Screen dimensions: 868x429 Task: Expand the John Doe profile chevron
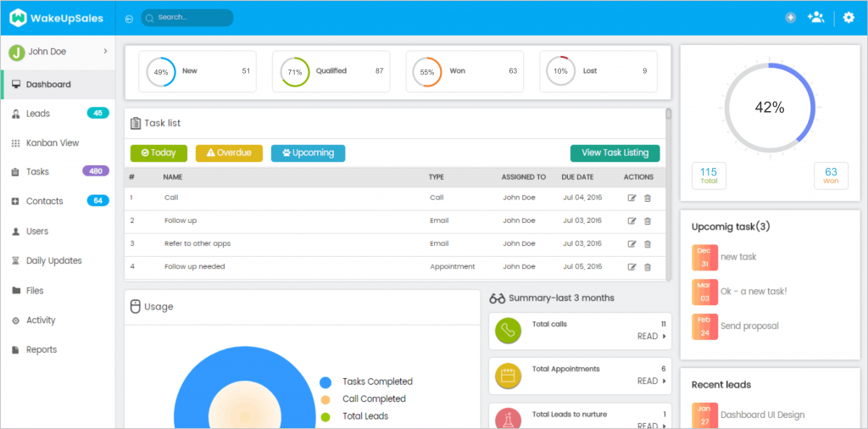105,52
